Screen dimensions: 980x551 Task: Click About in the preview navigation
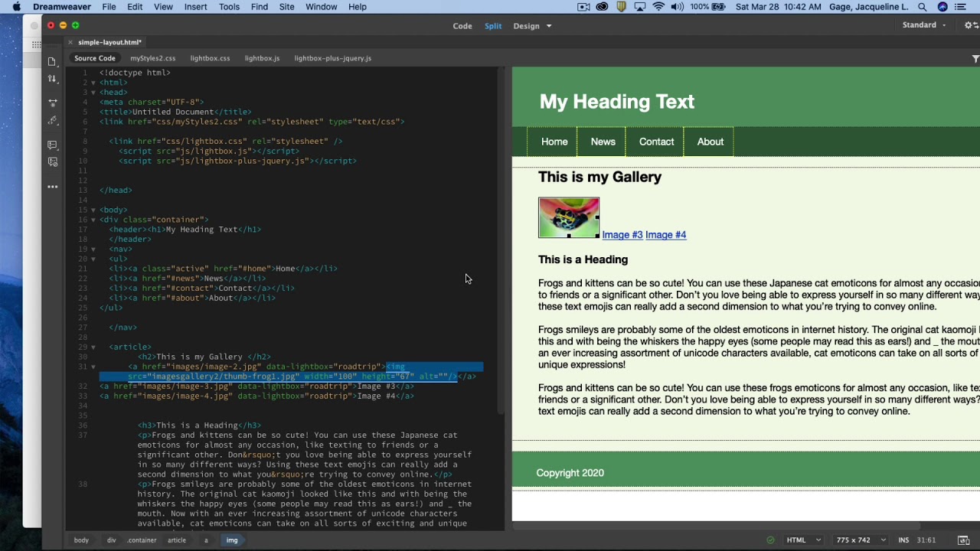[710, 142]
